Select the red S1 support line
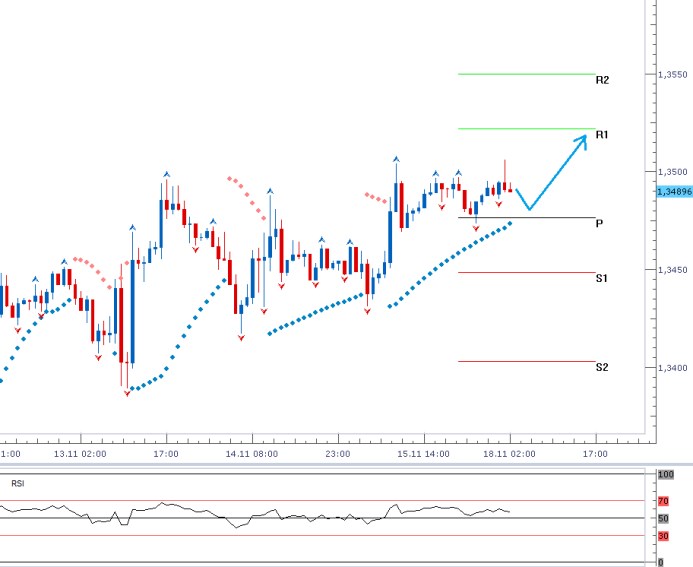Image resolution: width=693 pixels, height=567 pixels. pyautogui.click(x=527, y=272)
